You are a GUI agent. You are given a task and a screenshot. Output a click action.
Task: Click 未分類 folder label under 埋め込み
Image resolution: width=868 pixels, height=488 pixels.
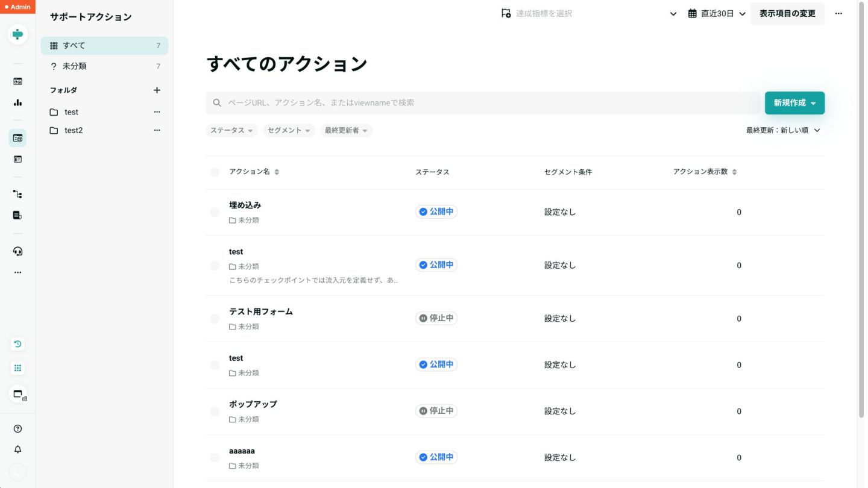(244, 220)
